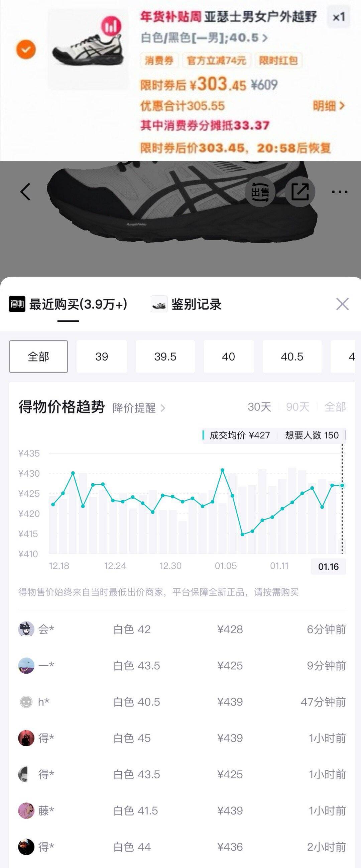The width and height of the screenshot is (361, 868).
Task: Select the 最近购买(3.9万+) tab
Action: click(x=78, y=304)
